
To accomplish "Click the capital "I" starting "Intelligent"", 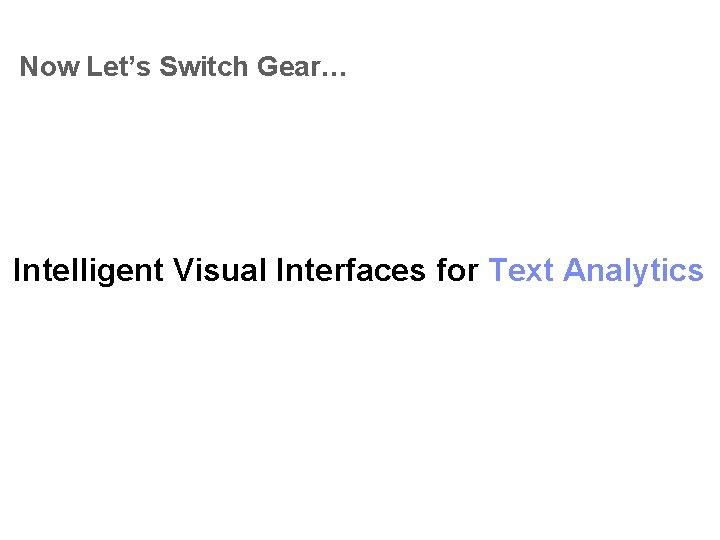I will (17, 270).
